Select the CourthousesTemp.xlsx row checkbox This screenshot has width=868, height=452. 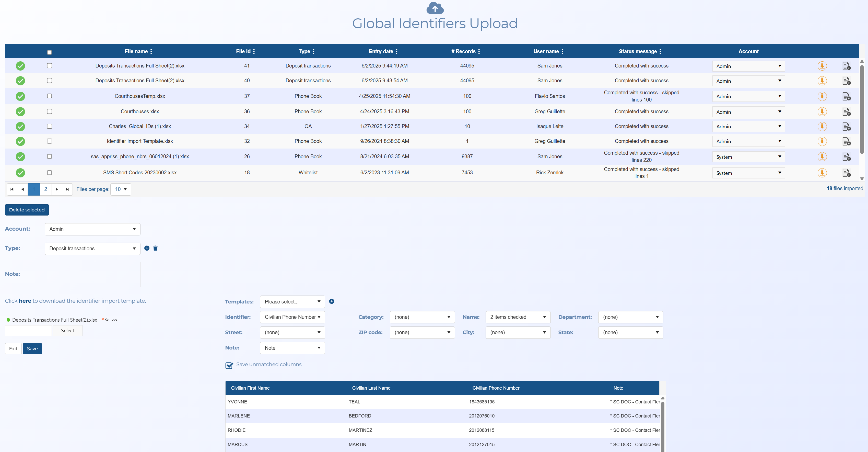[x=50, y=96]
